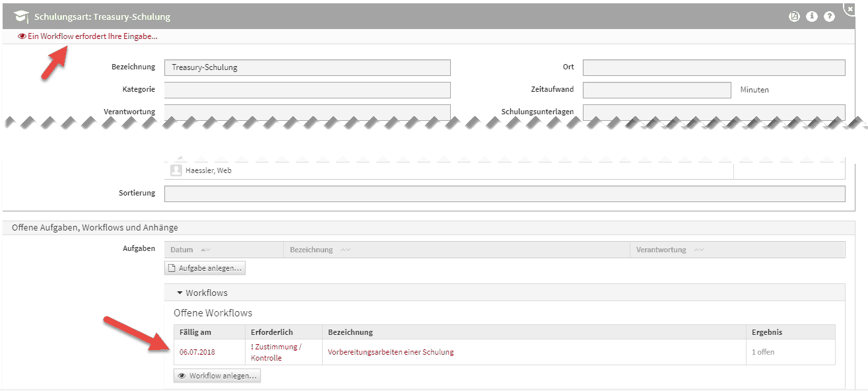
Task: Click the info icon in the title bar
Action: click(x=812, y=16)
